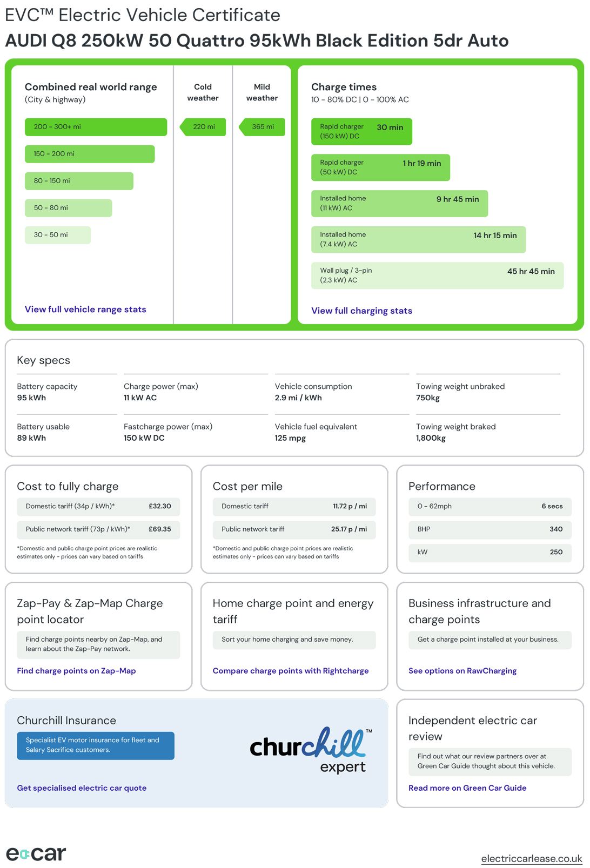
Task: Click the mild weather 365 mi tag
Action: coord(262,127)
